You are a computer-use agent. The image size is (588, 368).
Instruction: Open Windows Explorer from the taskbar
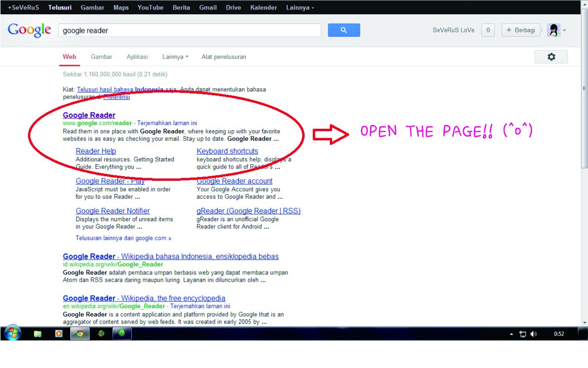(37, 334)
